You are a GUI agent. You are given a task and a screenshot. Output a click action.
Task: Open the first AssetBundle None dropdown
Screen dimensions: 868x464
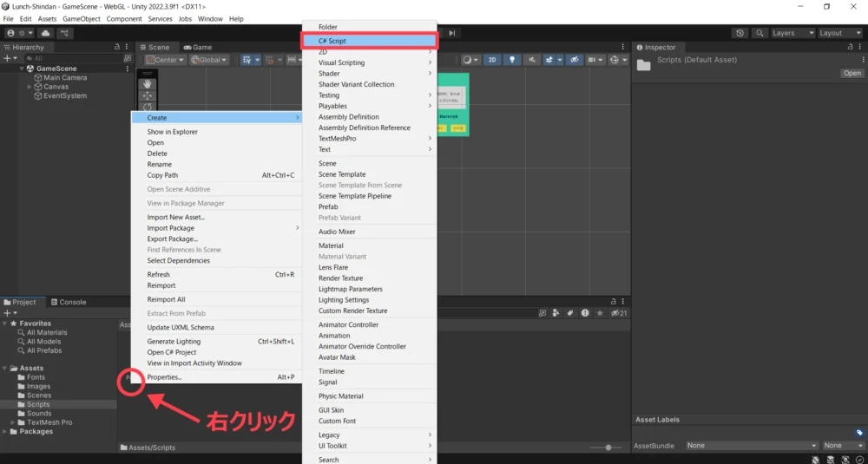(x=752, y=446)
